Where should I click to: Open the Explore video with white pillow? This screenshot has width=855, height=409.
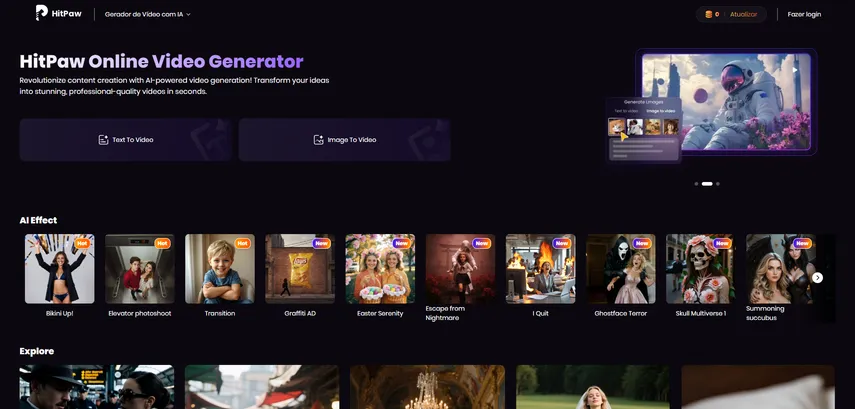pyautogui.click(x=758, y=387)
